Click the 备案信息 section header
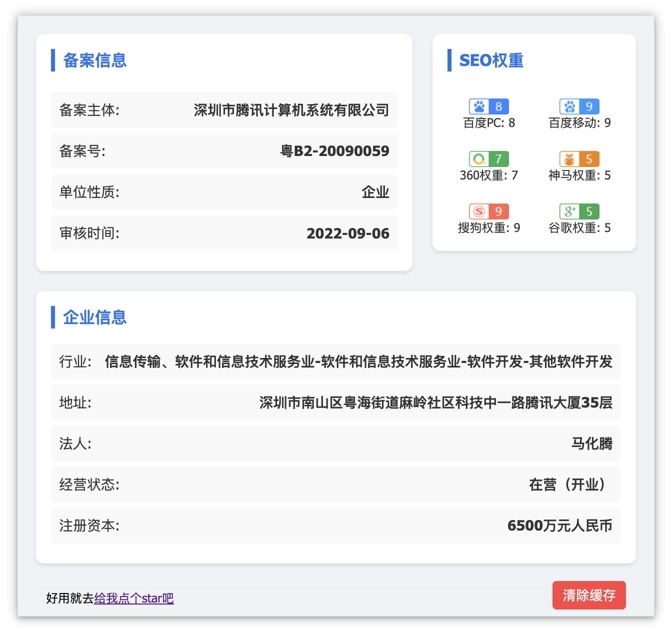Screen dimensions: 672x636 (94, 60)
